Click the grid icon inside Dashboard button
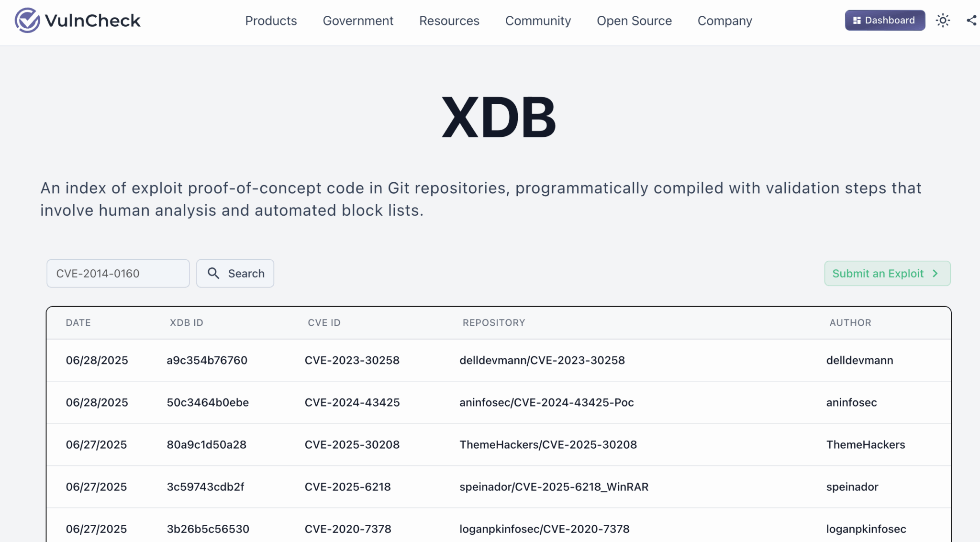The width and height of the screenshot is (980, 542). click(857, 21)
